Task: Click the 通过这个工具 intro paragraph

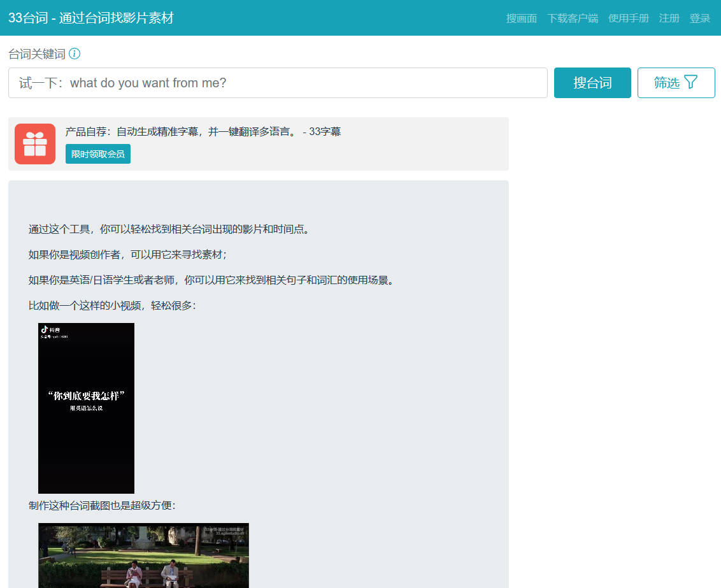Action: click(x=169, y=229)
